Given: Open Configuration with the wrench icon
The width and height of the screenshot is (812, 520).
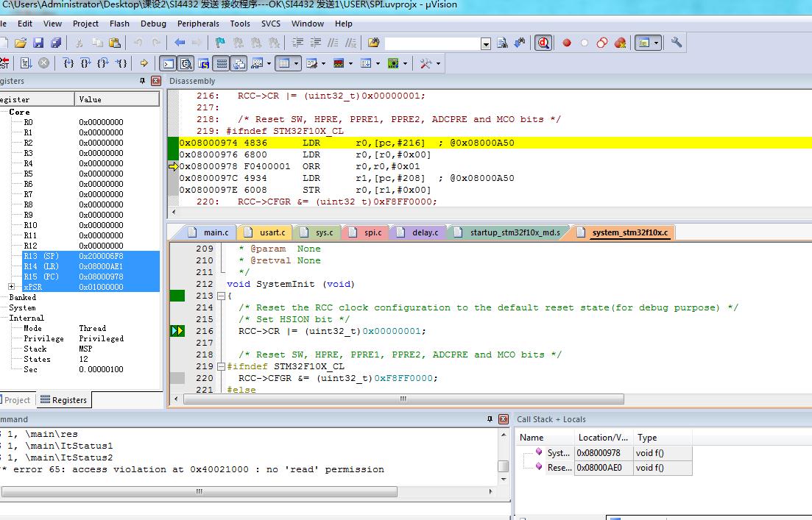Looking at the screenshot, I should 677,43.
